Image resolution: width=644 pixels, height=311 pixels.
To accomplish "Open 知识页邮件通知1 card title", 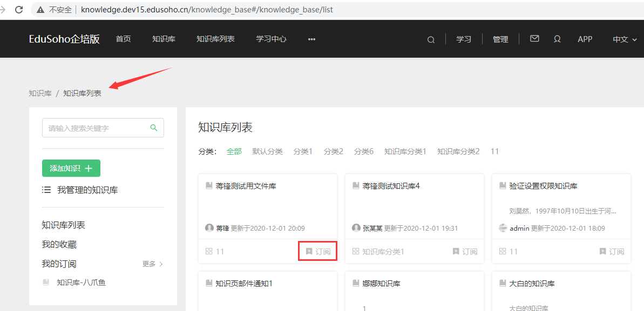I will click(x=244, y=284).
